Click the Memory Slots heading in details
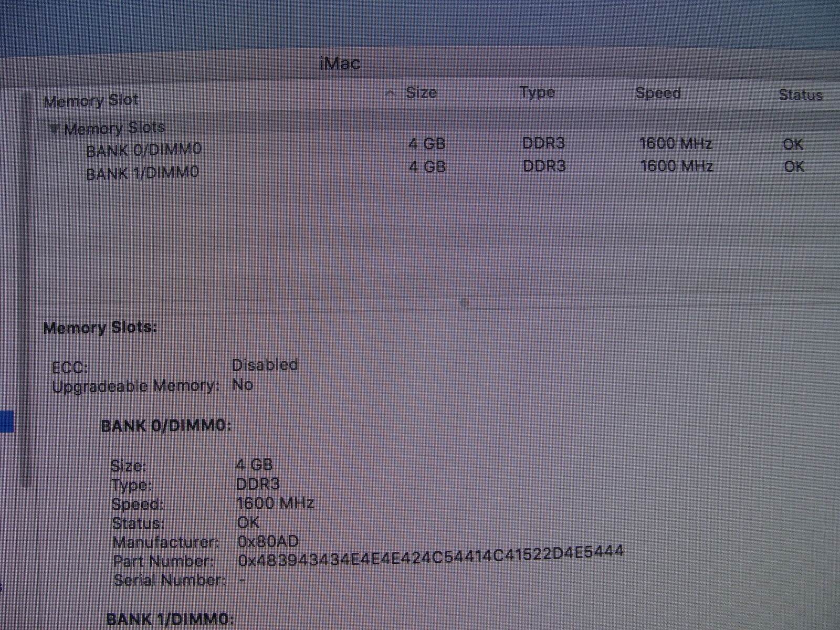840x630 pixels. tap(100, 328)
